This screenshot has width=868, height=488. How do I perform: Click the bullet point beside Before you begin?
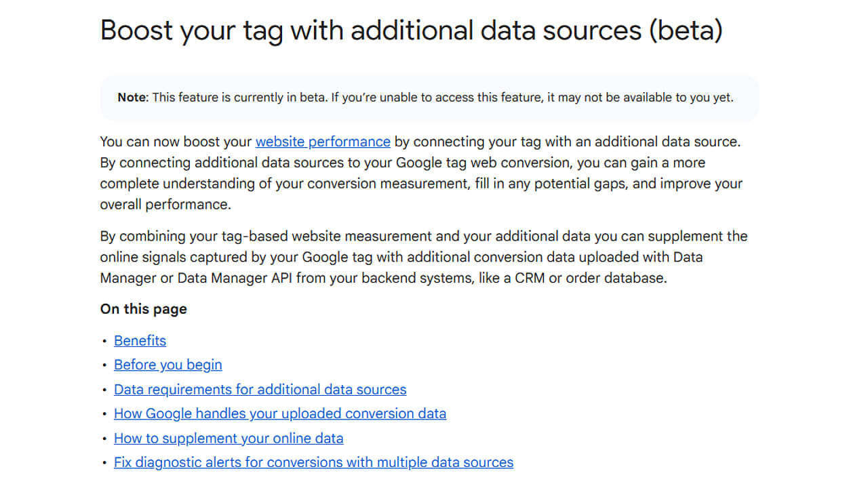pyautogui.click(x=104, y=365)
